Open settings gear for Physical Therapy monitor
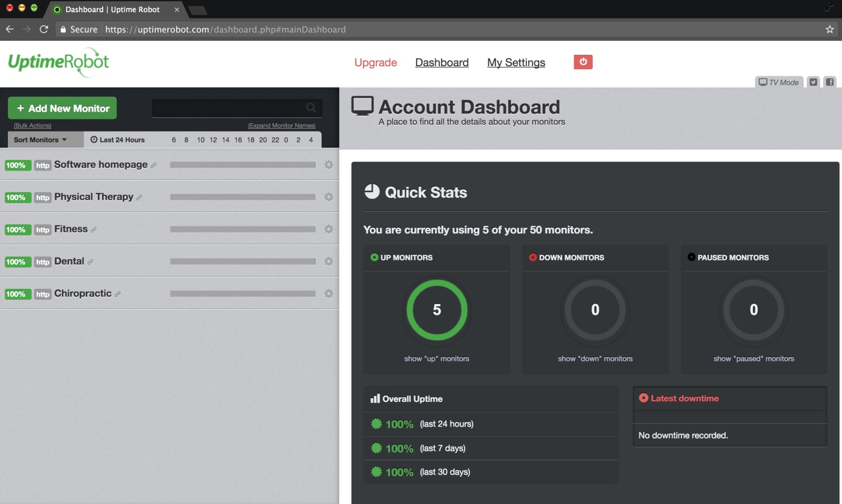This screenshot has height=504, width=842. click(329, 197)
